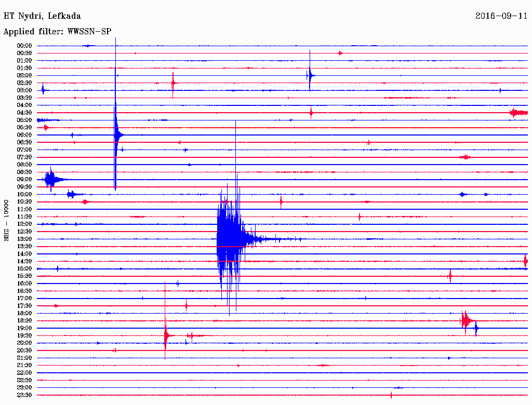Click the 15:00 time label
Image resolution: width=532 pixels, height=405 pixels.
(24, 268)
